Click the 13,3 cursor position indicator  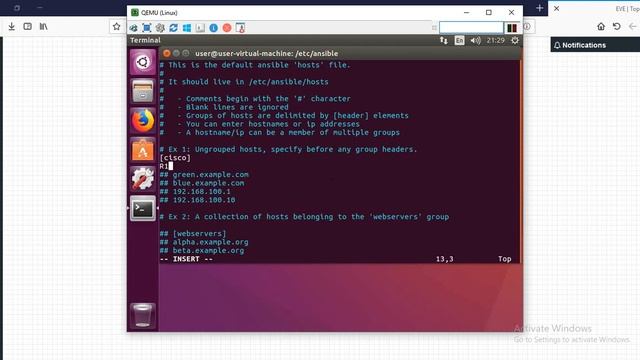point(444,259)
